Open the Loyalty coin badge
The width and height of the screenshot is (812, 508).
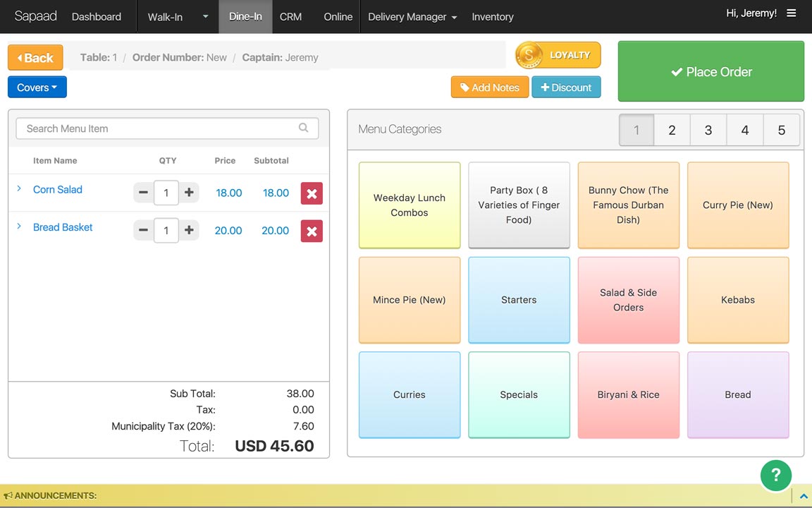[x=558, y=55]
